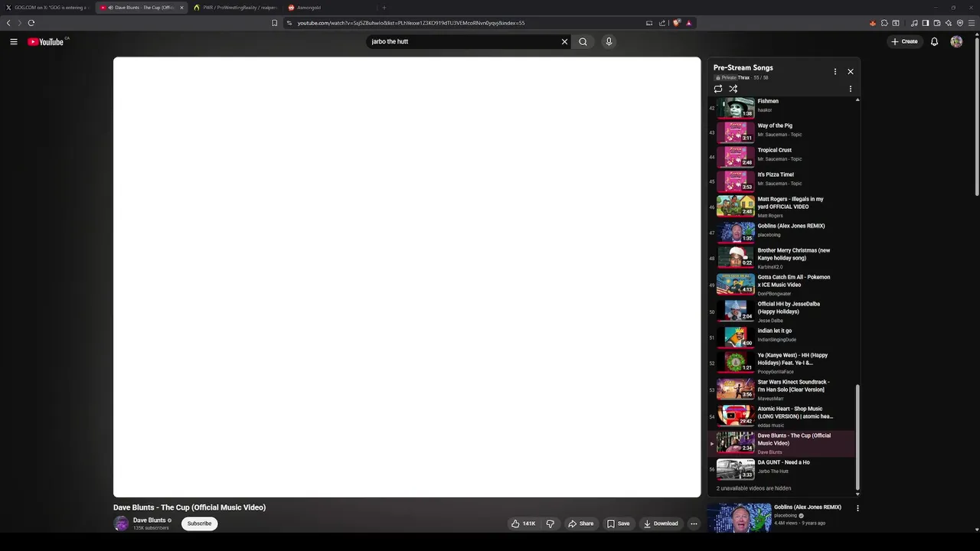This screenshot has width=980, height=551.
Task: Play Way of the Pig
Action: tap(781, 132)
